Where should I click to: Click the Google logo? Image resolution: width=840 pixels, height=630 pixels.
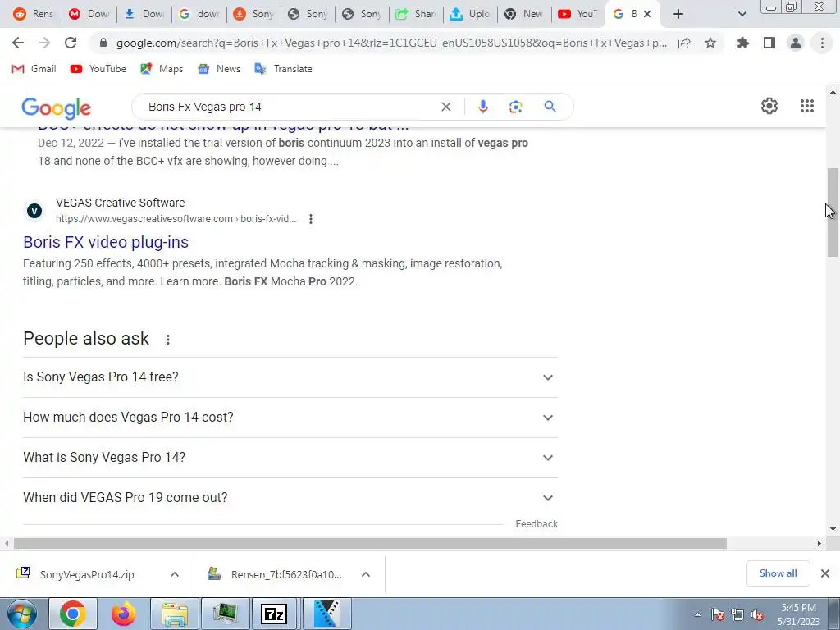57,107
